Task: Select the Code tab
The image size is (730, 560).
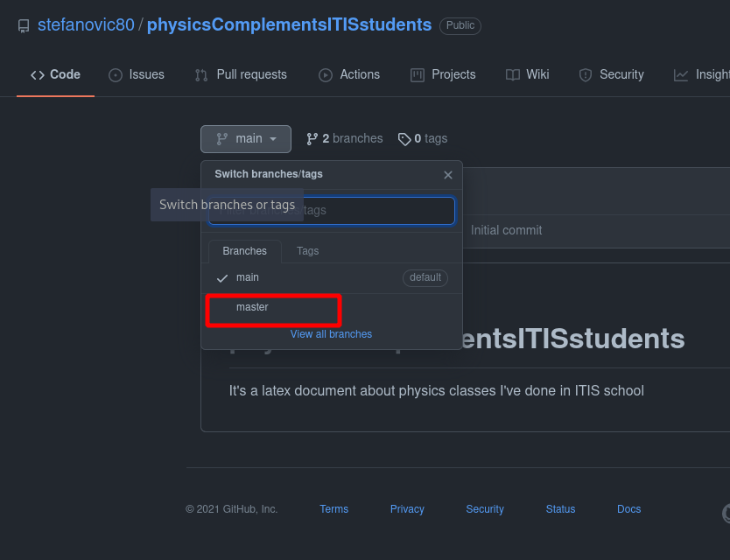Action: click(x=55, y=74)
